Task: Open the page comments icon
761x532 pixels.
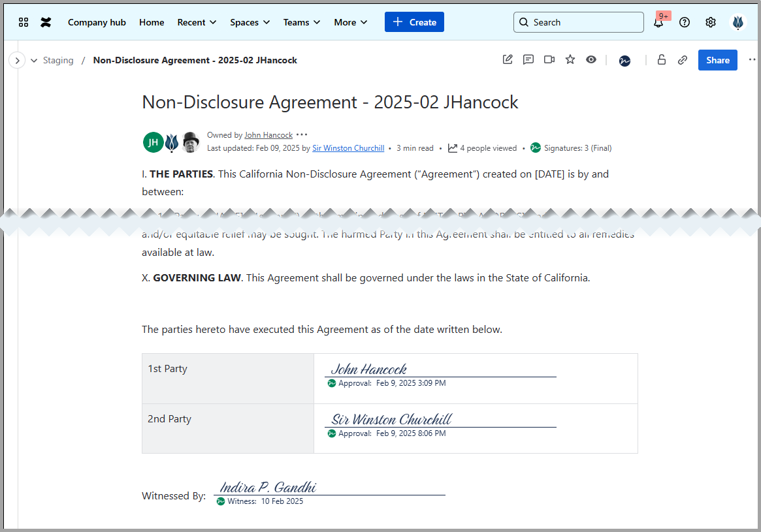Action: (528, 60)
